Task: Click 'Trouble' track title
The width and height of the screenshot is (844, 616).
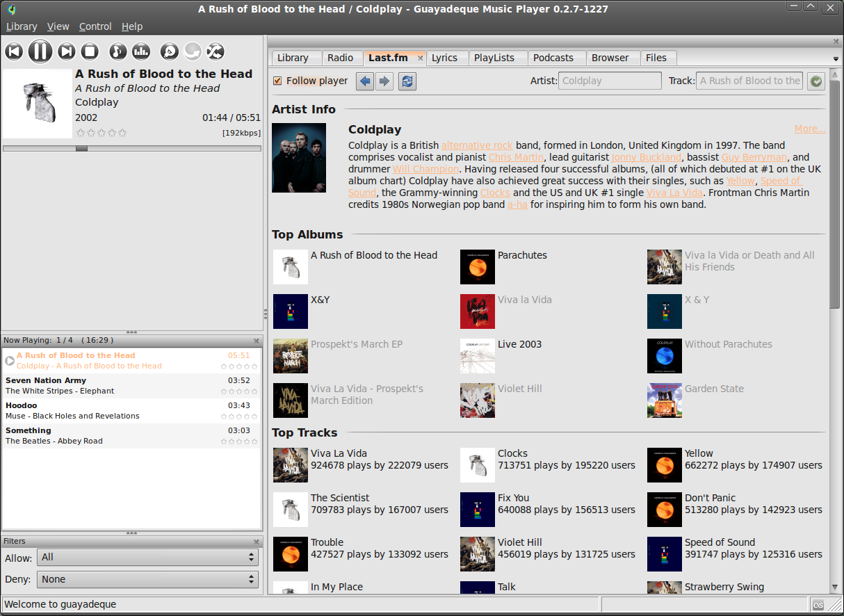Action: (x=327, y=542)
